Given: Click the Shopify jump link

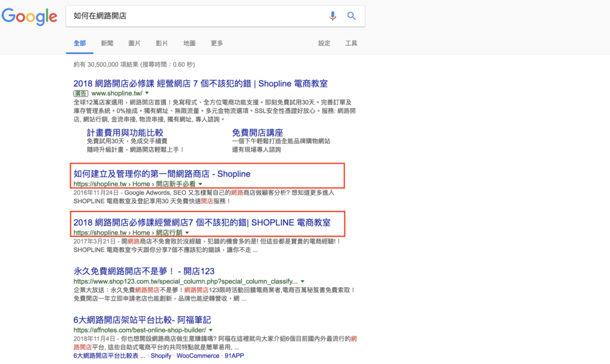Looking at the screenshot, I should (161, 356).
